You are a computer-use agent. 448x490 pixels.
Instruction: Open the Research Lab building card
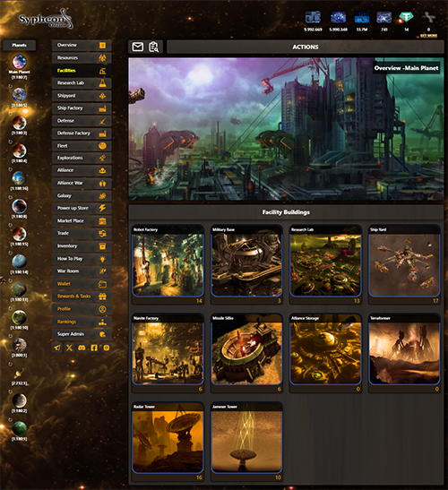tap(325, 264)
